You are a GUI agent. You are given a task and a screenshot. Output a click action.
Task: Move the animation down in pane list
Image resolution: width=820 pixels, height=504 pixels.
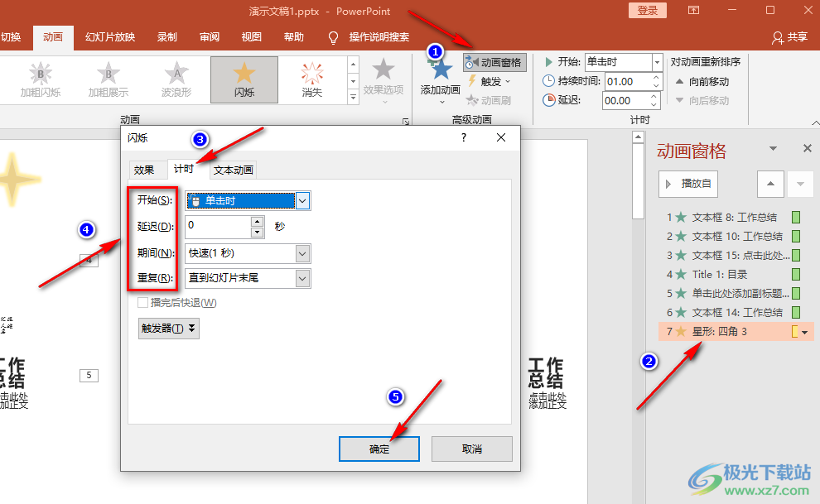point(800,184)
